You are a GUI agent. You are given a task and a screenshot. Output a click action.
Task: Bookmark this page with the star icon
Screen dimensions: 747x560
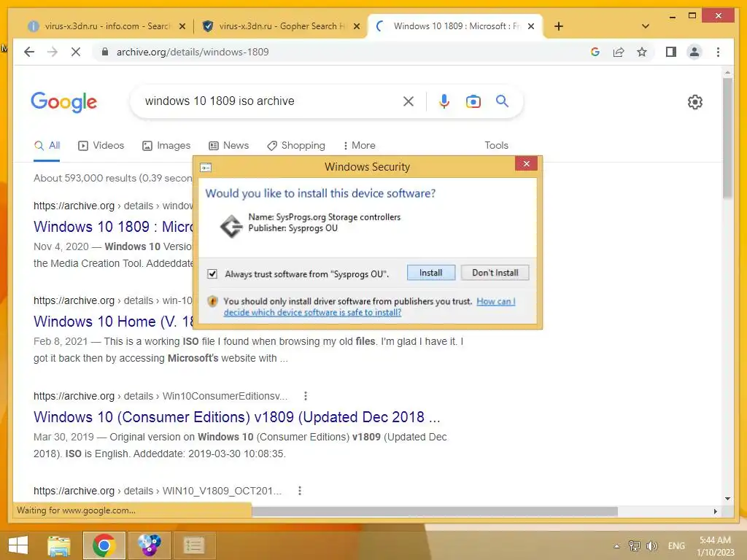[x=642, y=52]
